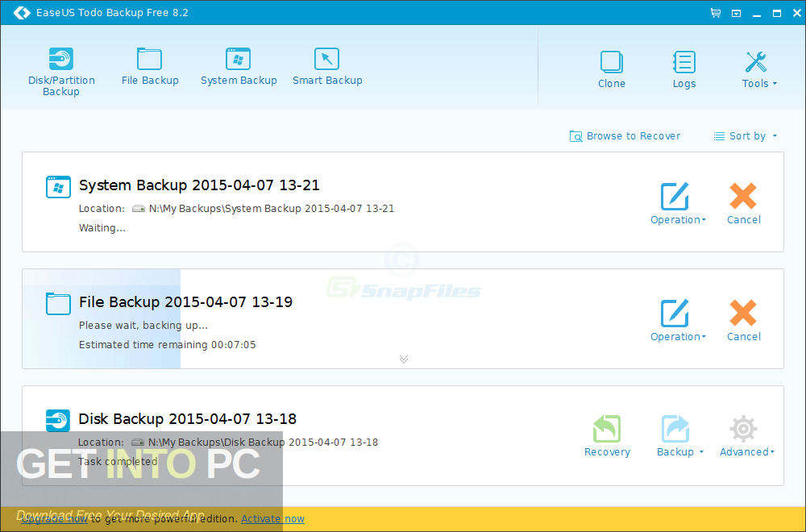Click File Backup progress bar area
The width and height of the screenshot is (806, 532).
pos(102,318)
